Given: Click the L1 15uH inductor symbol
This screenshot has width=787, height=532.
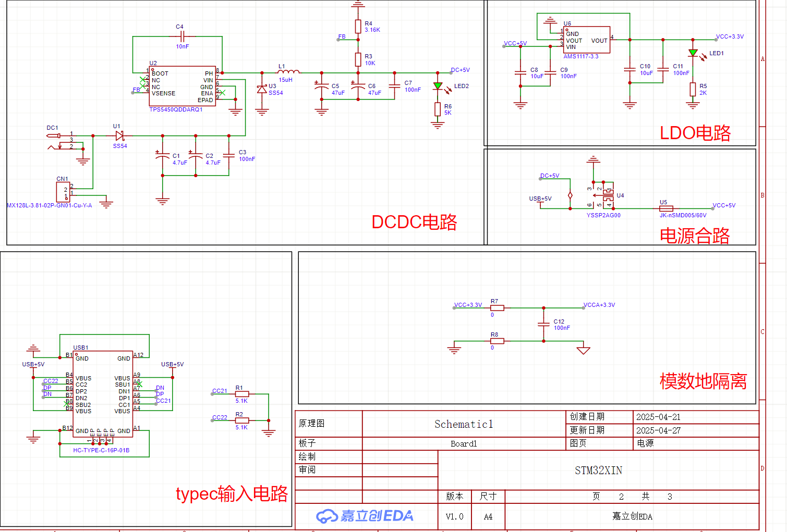Looking at the screenshot, I should (x=288, y=71).
